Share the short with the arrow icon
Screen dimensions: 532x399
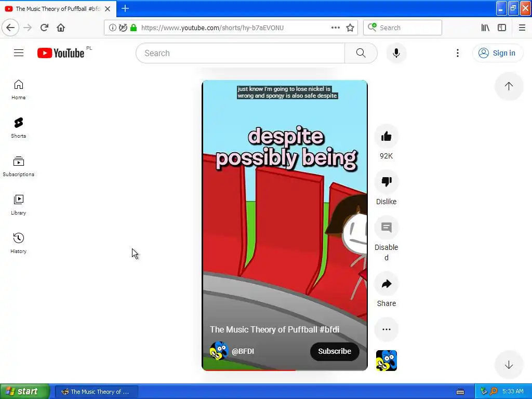pyautogui.click(x=386, y=284)
